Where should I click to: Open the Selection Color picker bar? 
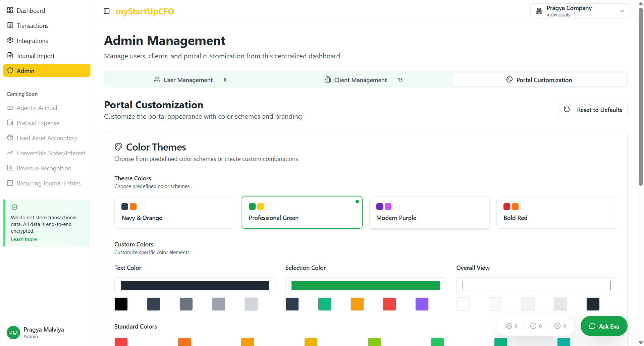pos(366,286)
